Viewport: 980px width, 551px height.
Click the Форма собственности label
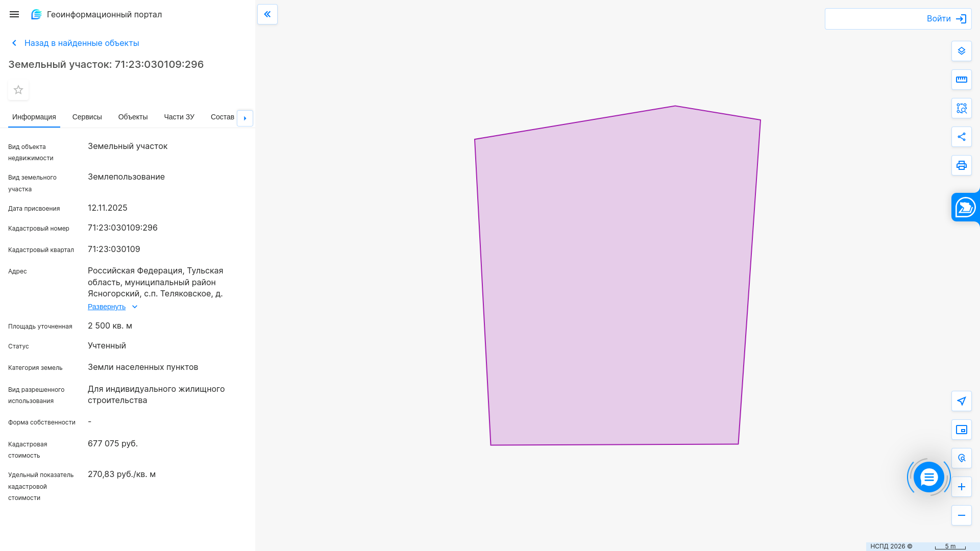point(42,422)
